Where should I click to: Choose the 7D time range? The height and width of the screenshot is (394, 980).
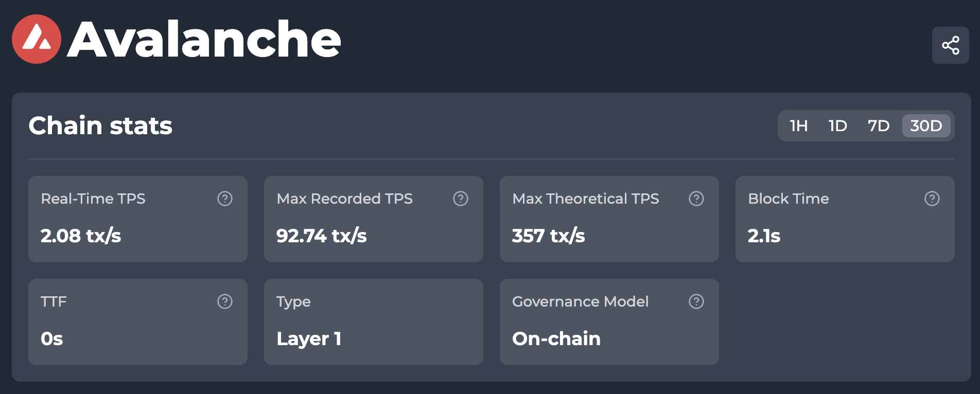(879, 126)
